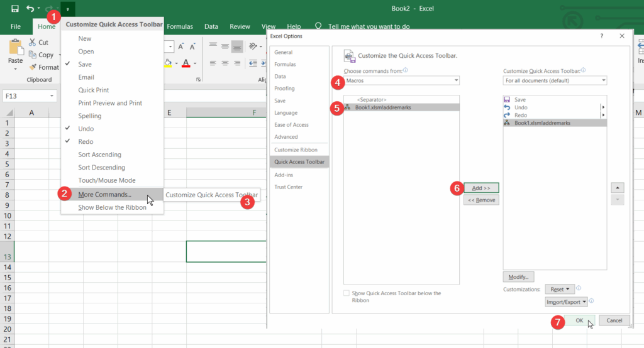Click the middle align icon
This screenshot has width=644, height=348.
[225, 46]
